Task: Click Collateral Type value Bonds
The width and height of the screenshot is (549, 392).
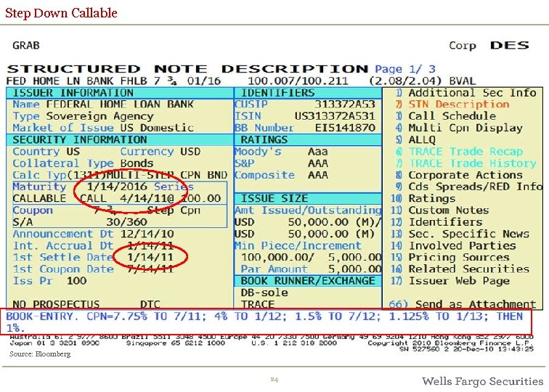Action: [x=137, y=163]
